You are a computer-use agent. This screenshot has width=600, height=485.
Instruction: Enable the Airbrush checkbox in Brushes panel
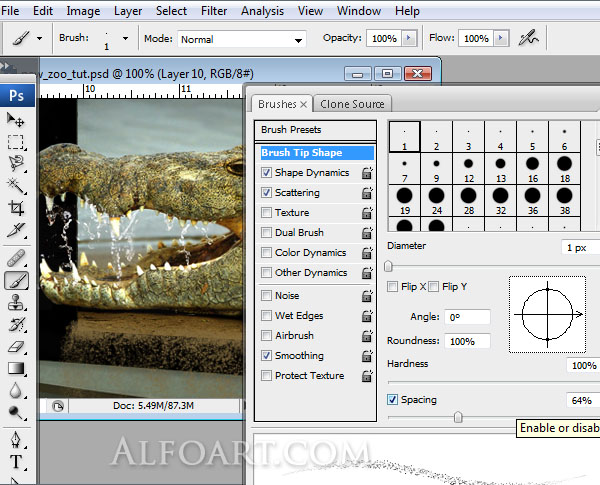(x=266, y=336)
